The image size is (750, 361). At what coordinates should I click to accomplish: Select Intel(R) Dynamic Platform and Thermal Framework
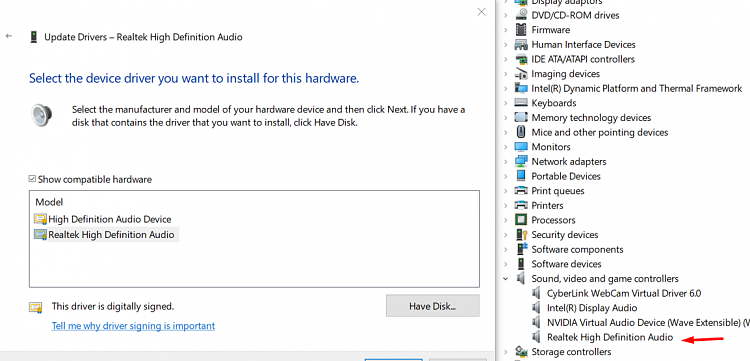[637, 88]
